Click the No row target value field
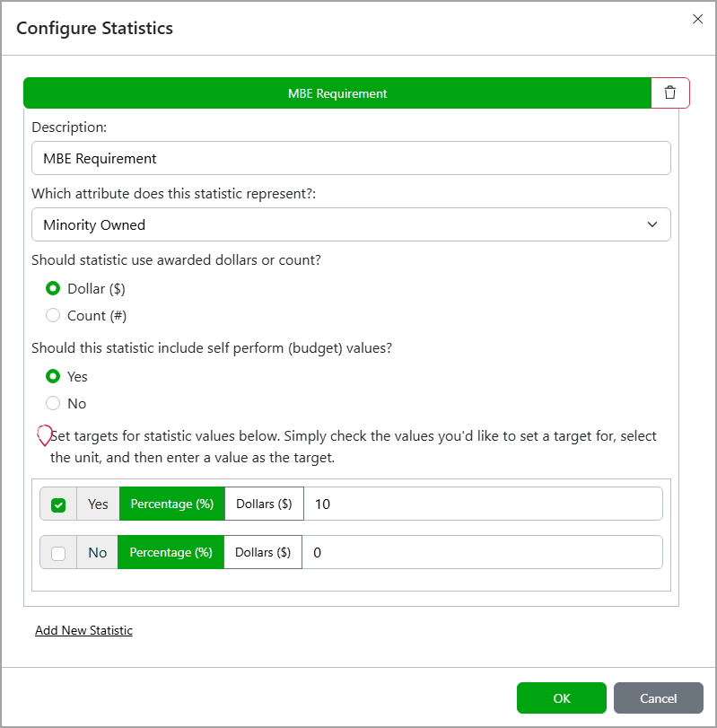 pyautogui.click(x=482, y=552)
